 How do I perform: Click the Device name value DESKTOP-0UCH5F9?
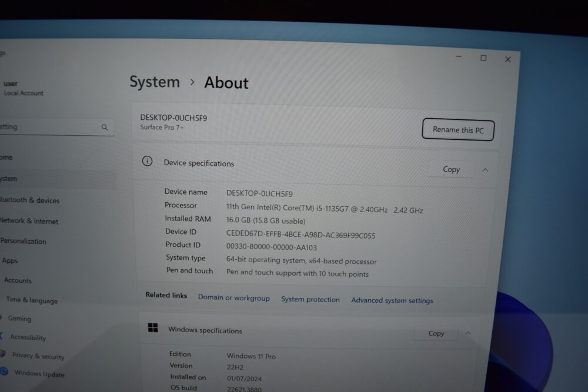pos(259,194)
